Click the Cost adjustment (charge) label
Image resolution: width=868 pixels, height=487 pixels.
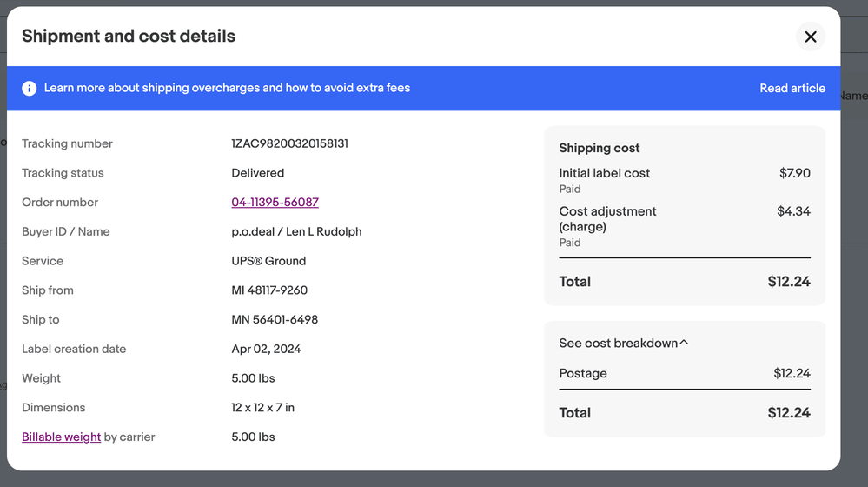point(607,219)
